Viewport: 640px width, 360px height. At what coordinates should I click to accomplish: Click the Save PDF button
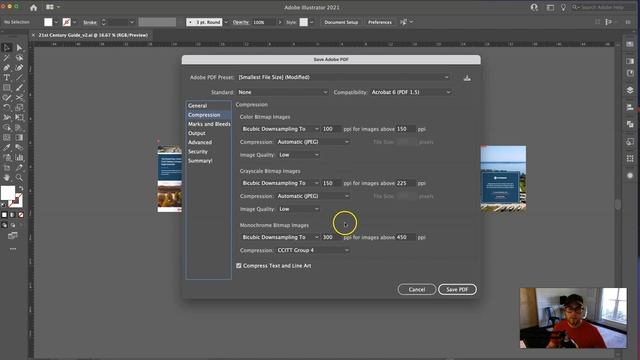(457, 289)
